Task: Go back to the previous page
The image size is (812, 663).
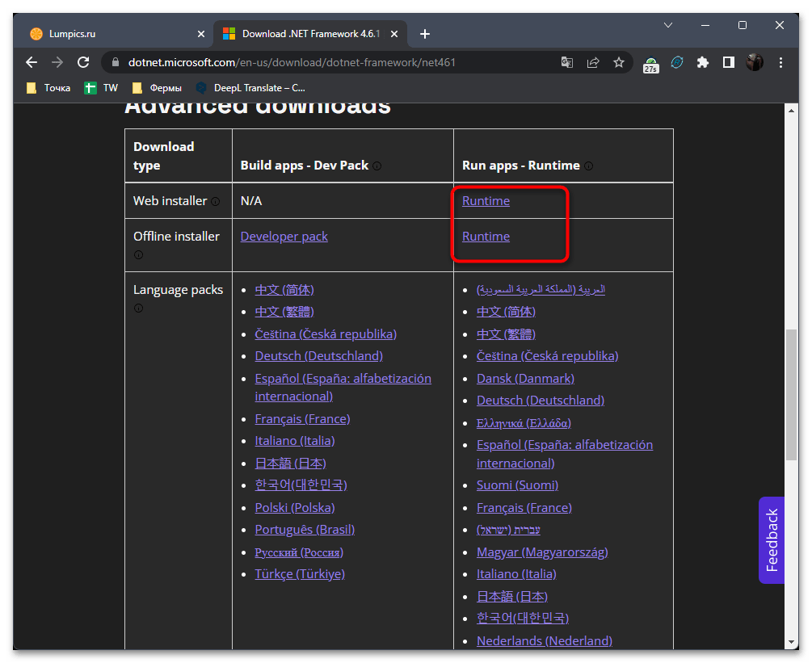Action: (32, 63)
